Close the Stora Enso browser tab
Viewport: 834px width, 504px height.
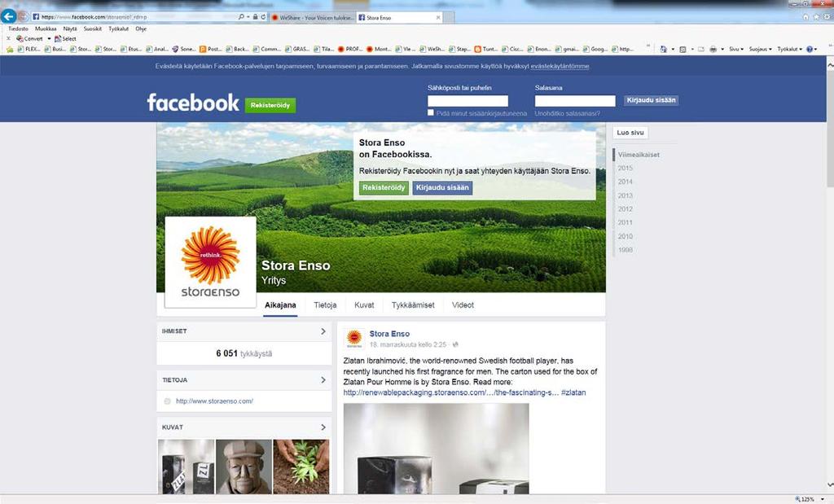point(438,18)
